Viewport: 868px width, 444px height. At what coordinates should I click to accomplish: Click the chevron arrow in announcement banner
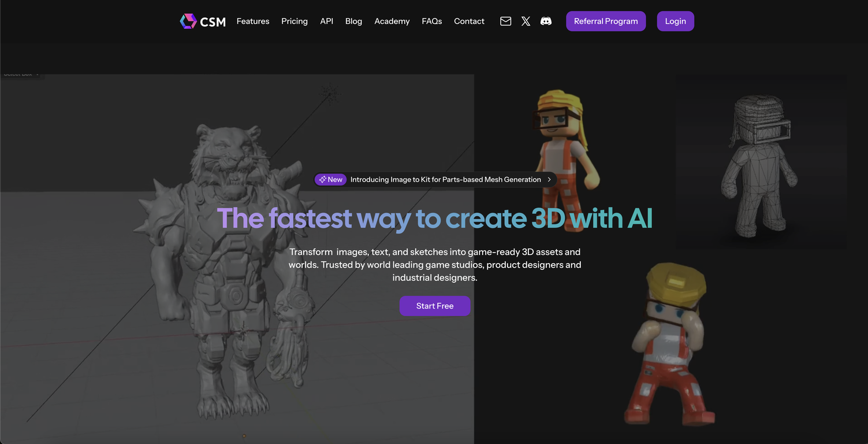(549, 180)
